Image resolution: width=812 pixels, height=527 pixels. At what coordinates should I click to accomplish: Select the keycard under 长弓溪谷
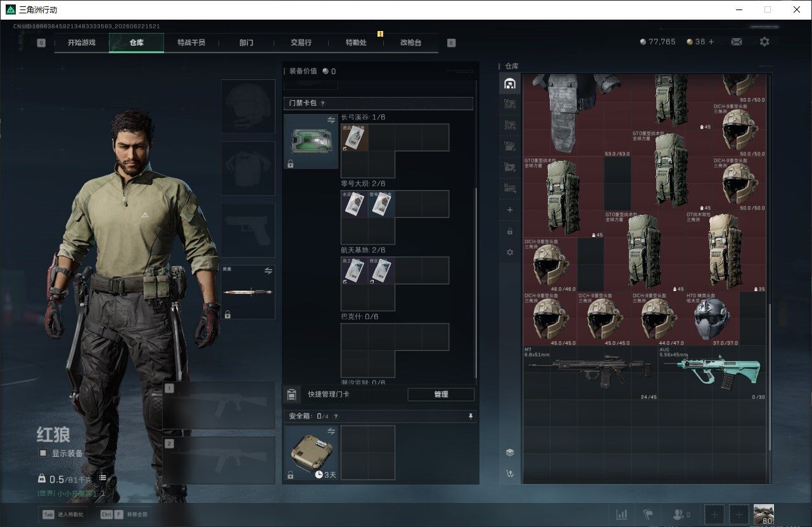click(355, 137)
